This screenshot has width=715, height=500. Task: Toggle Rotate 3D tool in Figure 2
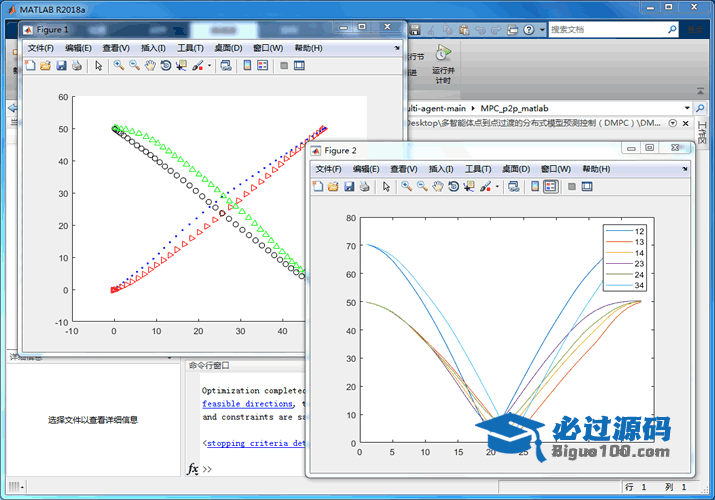click(453, 186)
